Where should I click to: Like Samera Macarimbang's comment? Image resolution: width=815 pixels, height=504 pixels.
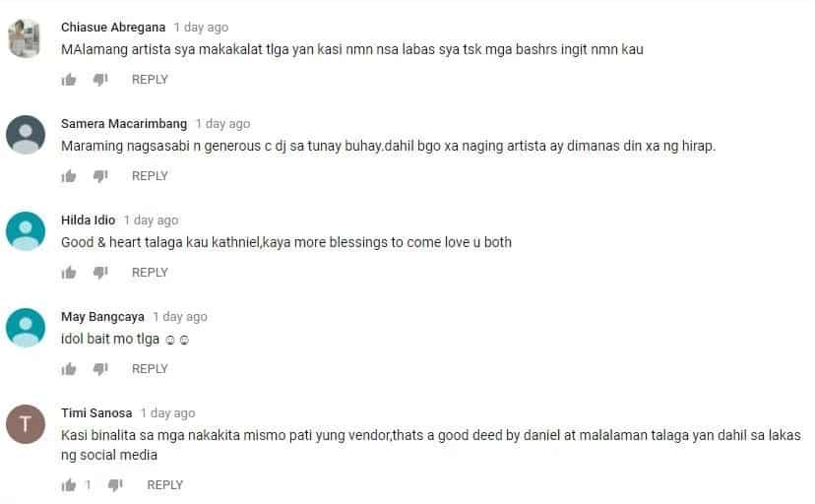(69, 176)
